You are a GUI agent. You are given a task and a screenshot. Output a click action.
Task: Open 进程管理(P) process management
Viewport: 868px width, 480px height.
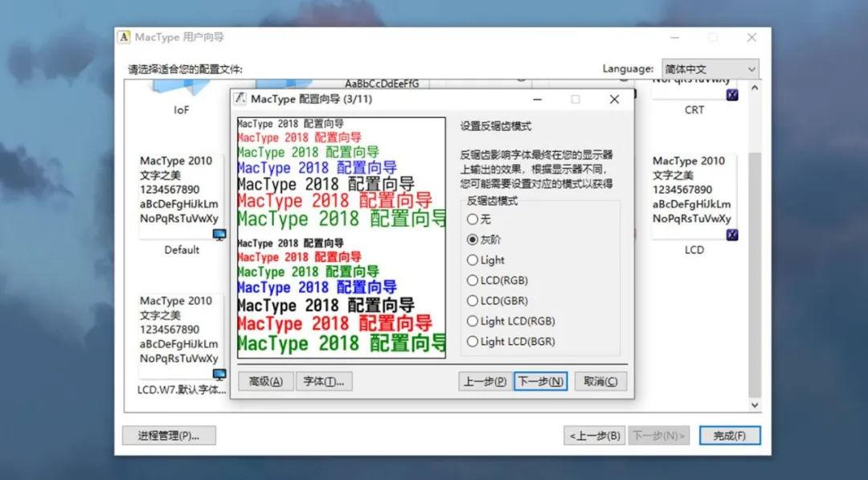point(169,435)
